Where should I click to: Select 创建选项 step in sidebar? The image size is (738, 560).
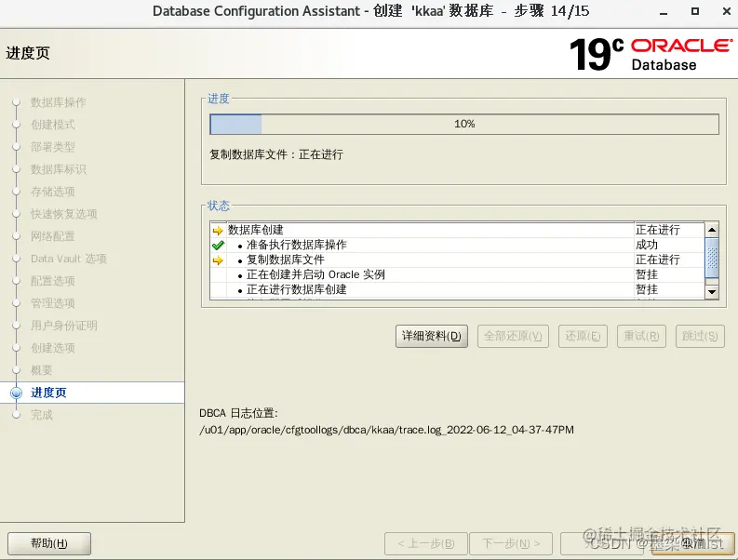point(53,348)
